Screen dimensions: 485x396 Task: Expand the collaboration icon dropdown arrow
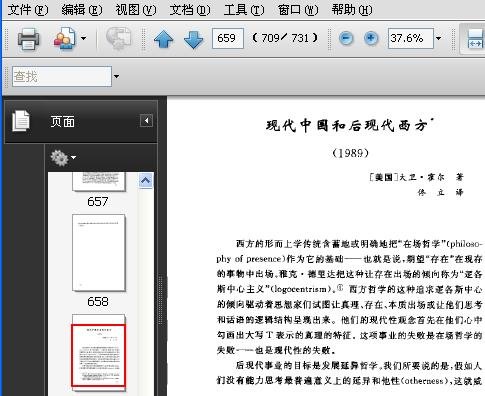coord(83,39)
